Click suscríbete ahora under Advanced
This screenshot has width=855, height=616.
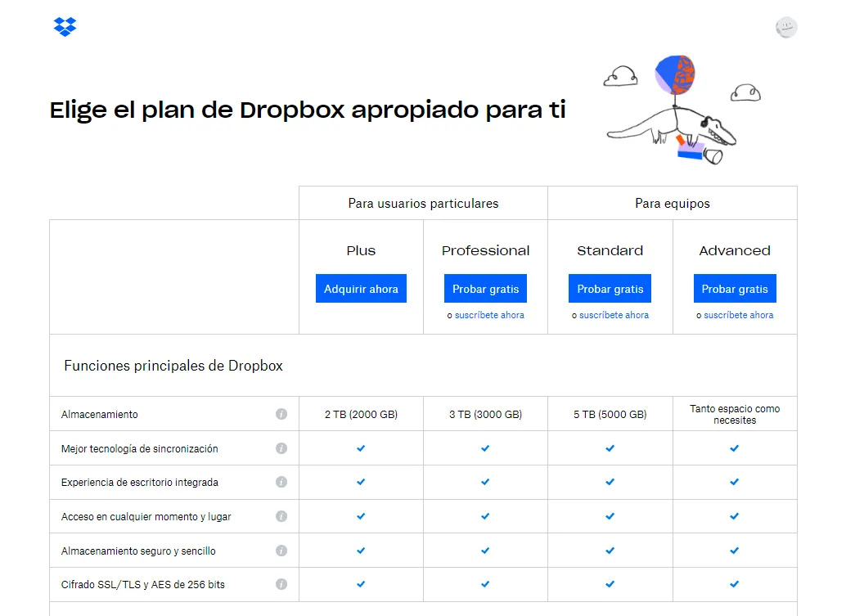pos(738,315)
